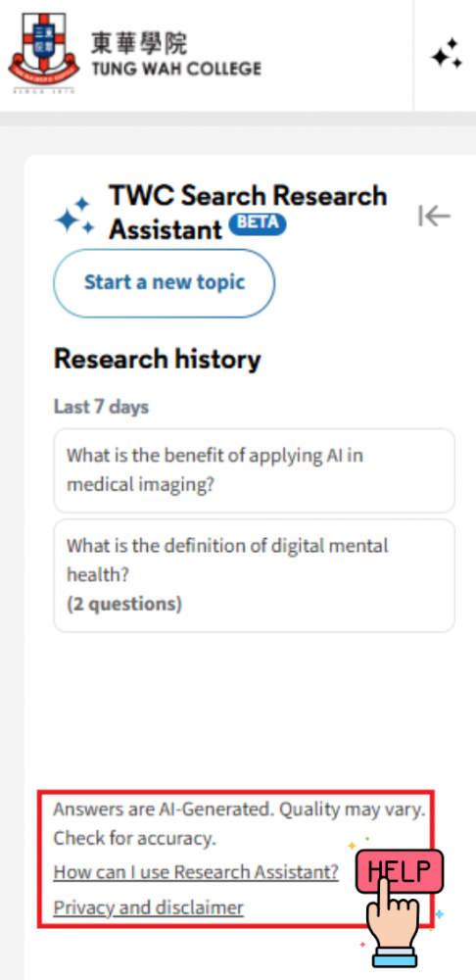Collapse the Research Assistant side panel
Image resolution: width=476 pixels, height=980 pixels.
(434, 216)
